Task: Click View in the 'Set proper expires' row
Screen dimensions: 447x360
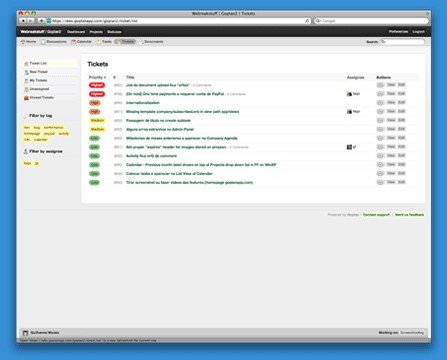Action: tap(391, 147)
